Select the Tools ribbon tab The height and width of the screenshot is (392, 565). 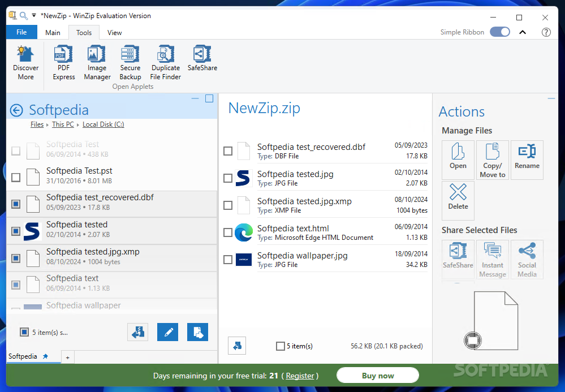tap(84, 32)
